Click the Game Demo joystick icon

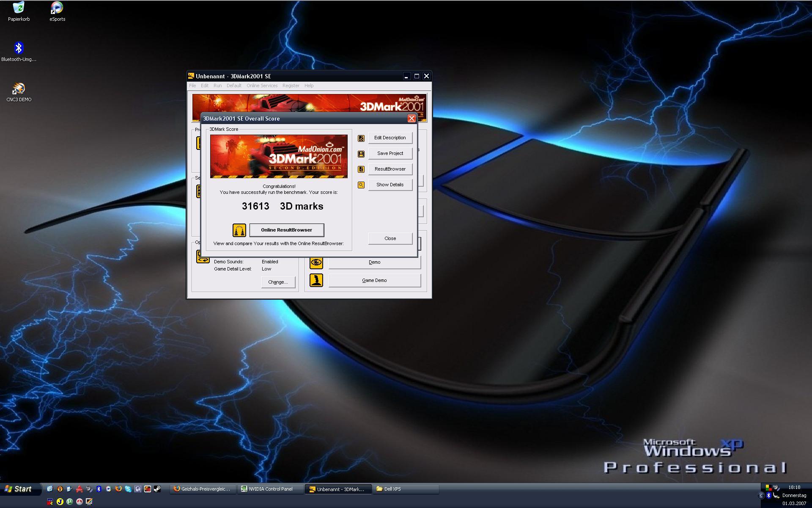[316, 280]
